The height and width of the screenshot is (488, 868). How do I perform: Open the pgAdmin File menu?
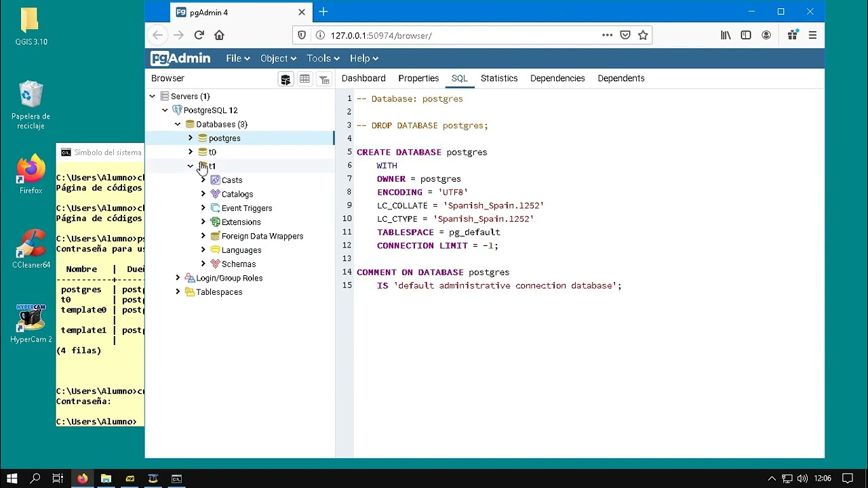coord(238,58)
